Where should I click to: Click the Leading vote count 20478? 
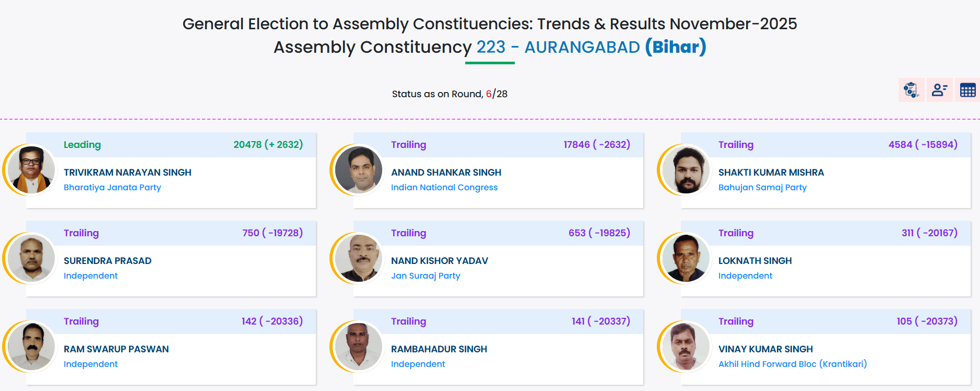point(247,145)
